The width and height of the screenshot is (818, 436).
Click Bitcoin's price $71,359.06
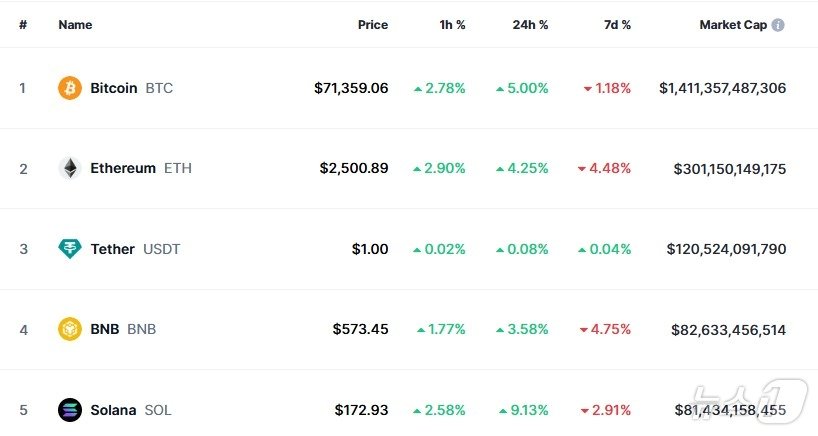(351, 88)
